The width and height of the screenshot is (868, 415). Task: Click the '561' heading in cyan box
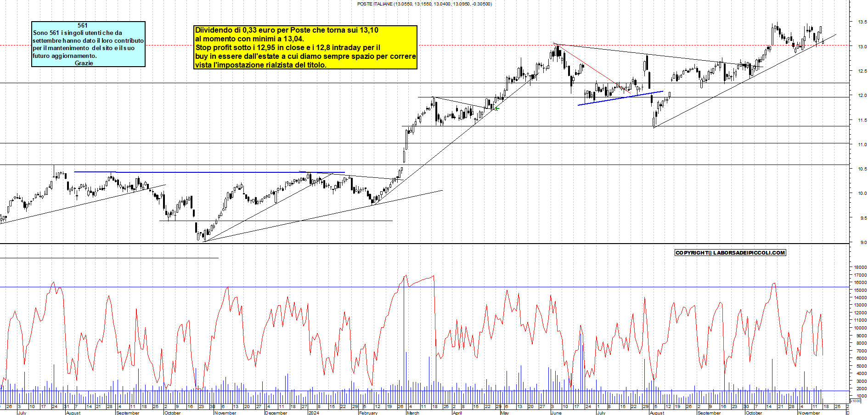click(83, 26)
